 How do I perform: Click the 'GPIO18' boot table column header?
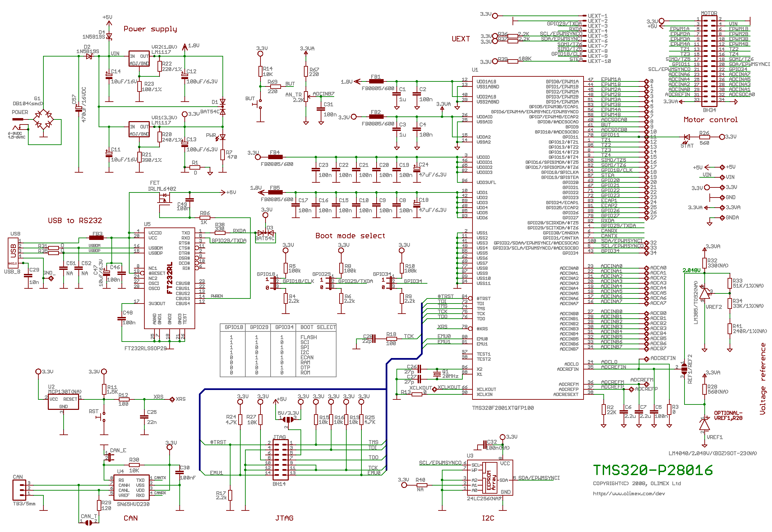(x=234, y=327)
